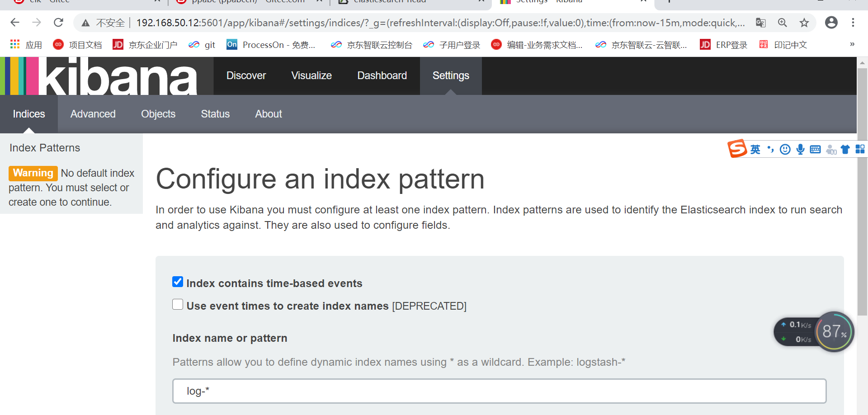Open the About sub-tab

click(269, 114)
